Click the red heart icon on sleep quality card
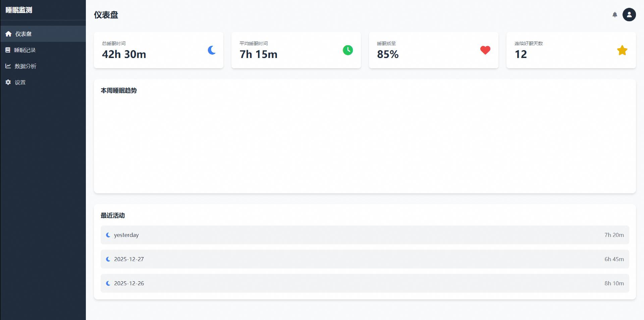Screen dimensions: 644x320 click(485, 50)
